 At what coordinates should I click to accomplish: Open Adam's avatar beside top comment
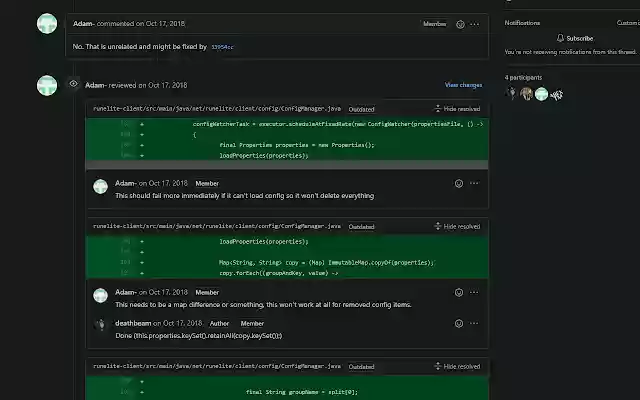point(47,24)
